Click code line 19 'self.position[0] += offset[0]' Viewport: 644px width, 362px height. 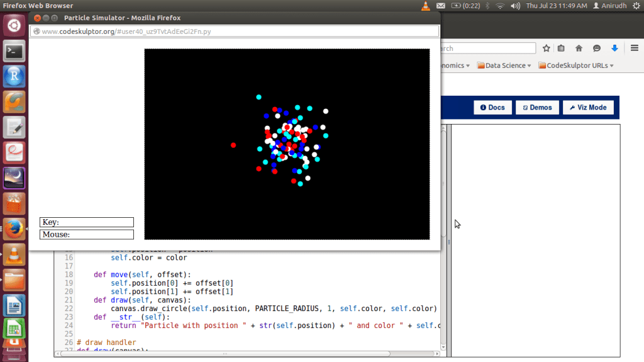click(172, 283)
